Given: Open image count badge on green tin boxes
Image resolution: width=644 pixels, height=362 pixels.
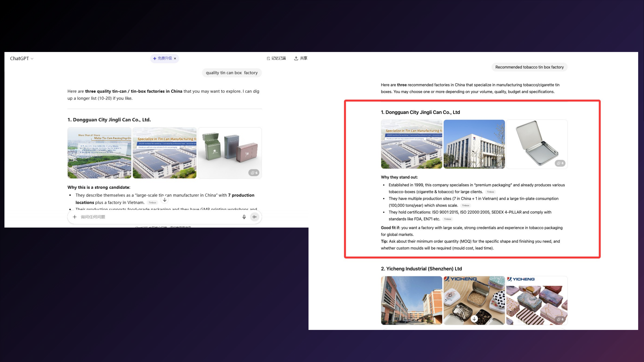Looking at the screenshot, I should pos(254,173).
